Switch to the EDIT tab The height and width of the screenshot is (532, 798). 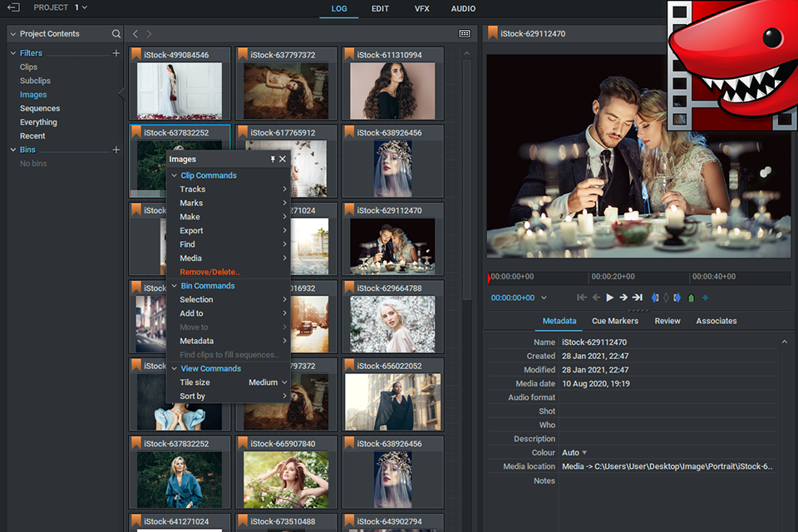(x=380, y=8)
